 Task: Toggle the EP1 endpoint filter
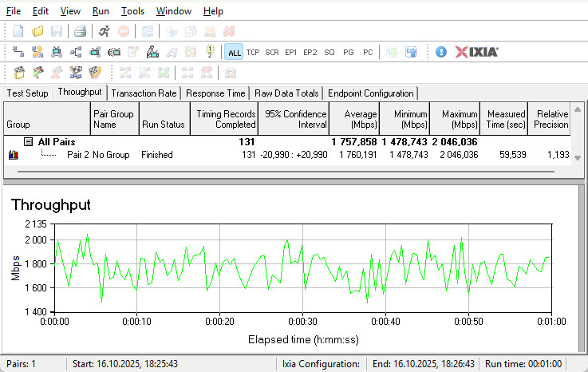291,52
